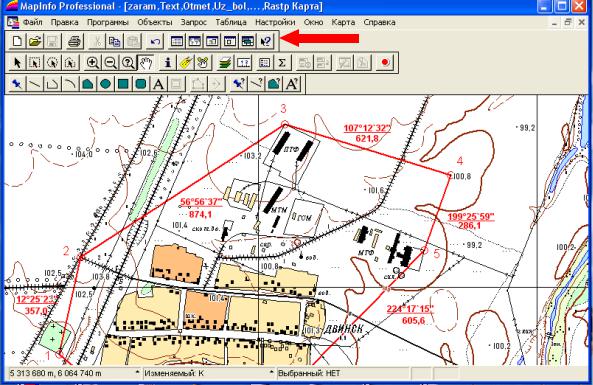This screenshot has width=593, height=385.
Task: Open the Программы menu
Action: 108,22
